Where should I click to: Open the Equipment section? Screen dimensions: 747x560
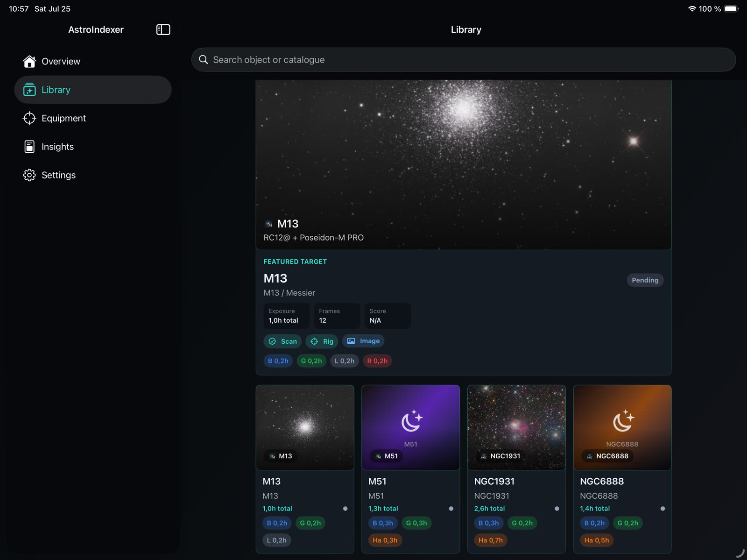pyautogui.click(x=93, y=118)
